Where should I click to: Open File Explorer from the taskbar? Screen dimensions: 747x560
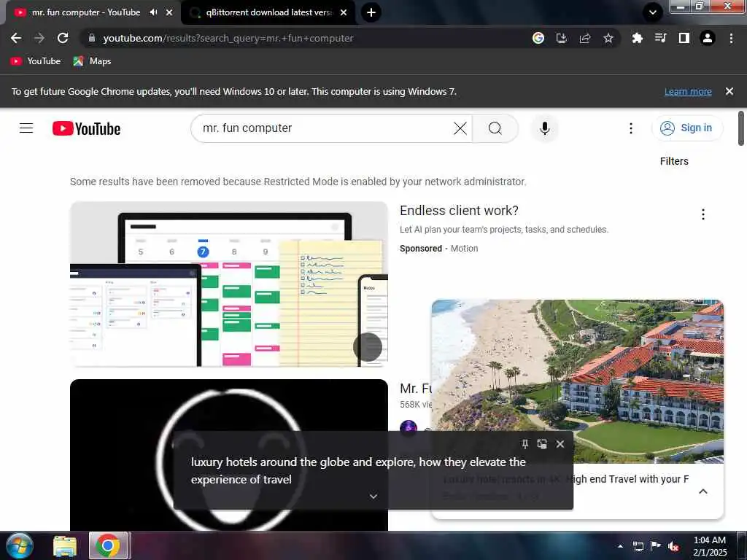pyautogui.click(x=65, y=546)
